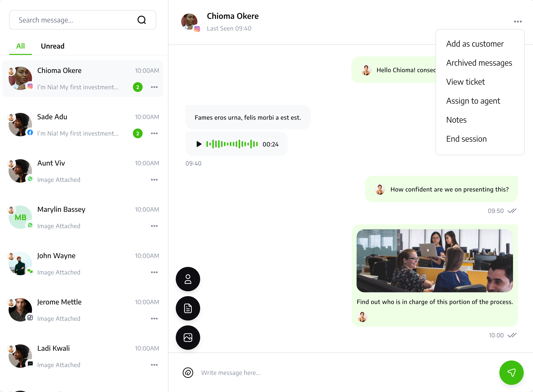
Task: Open the John Wayne conversation
Action: (x=83, y=264)
